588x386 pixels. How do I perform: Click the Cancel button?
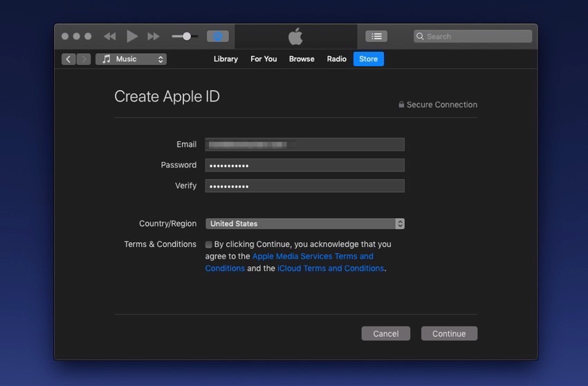pos(385,333)
